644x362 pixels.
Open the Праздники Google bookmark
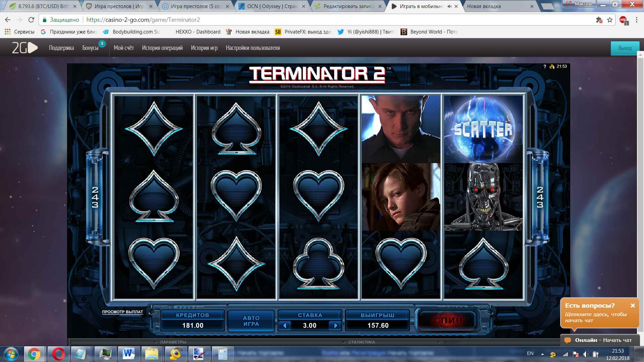click(x=69, y=32)
